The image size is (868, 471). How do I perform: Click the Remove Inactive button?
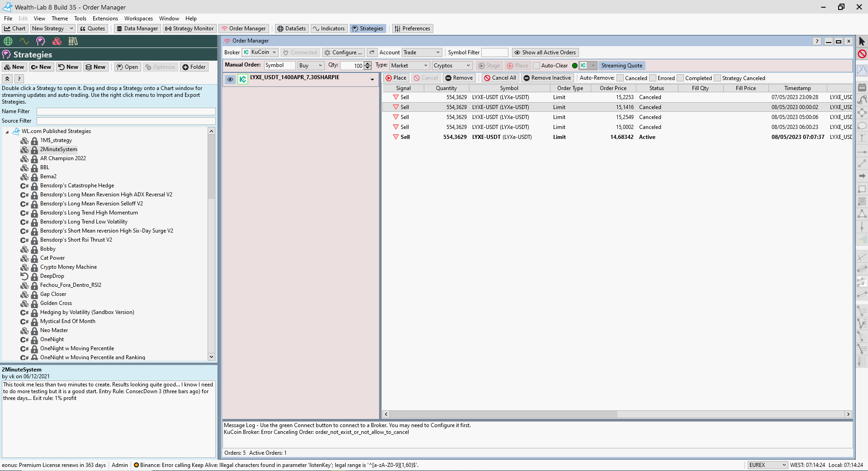[547, 78]
